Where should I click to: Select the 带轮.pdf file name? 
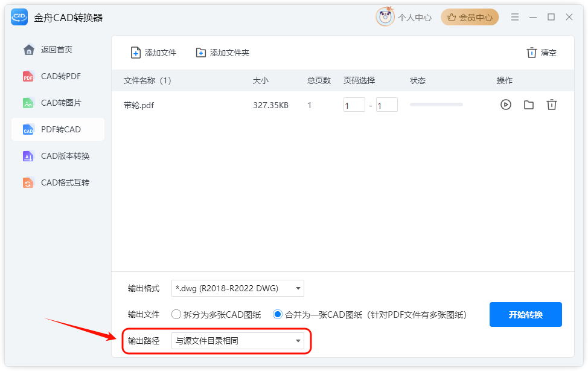(x=139, y=105)
